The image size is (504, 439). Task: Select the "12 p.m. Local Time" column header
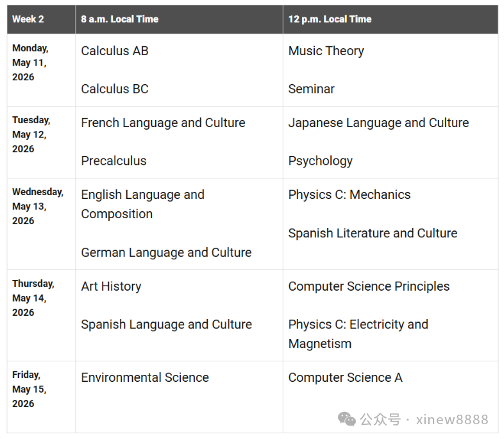[330, 19]
